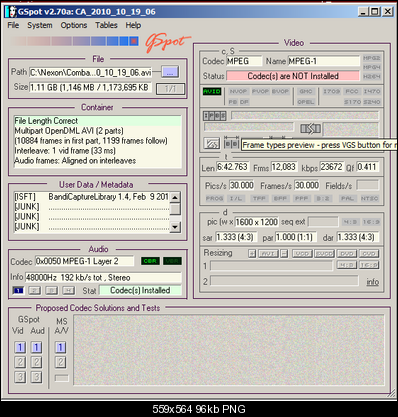Click the green AVID indicator
Viewport: 398px width, 417px height.
pyautogui.click(x=212, y=91)
